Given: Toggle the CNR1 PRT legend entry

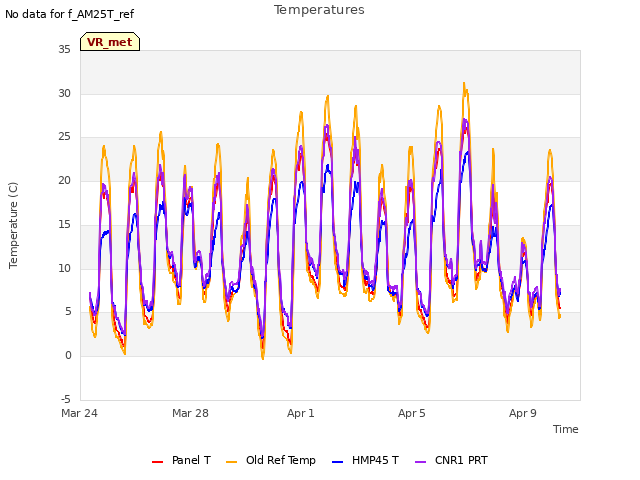Looking at the screenshot, I should pos(451,460).
